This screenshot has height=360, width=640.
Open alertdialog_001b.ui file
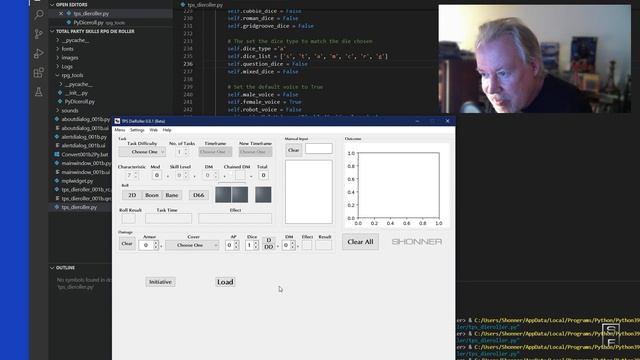pos(83,145)
